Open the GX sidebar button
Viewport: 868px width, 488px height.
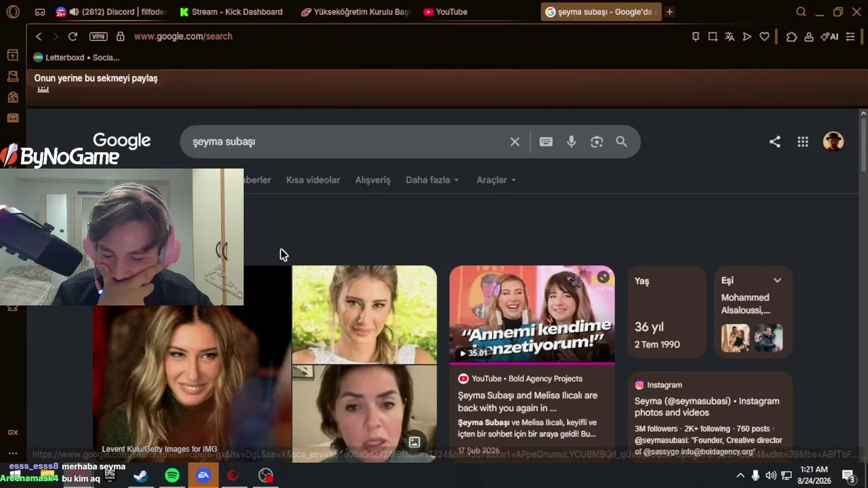tap(13, 432)
